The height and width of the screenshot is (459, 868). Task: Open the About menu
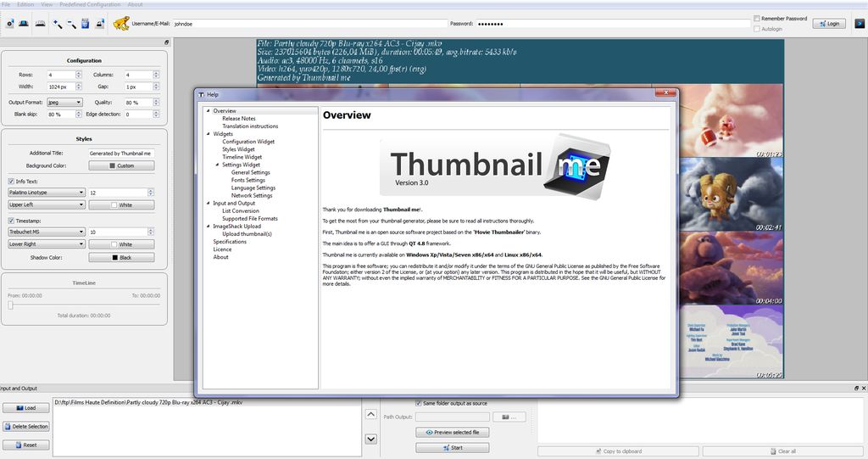pos(135,4)
